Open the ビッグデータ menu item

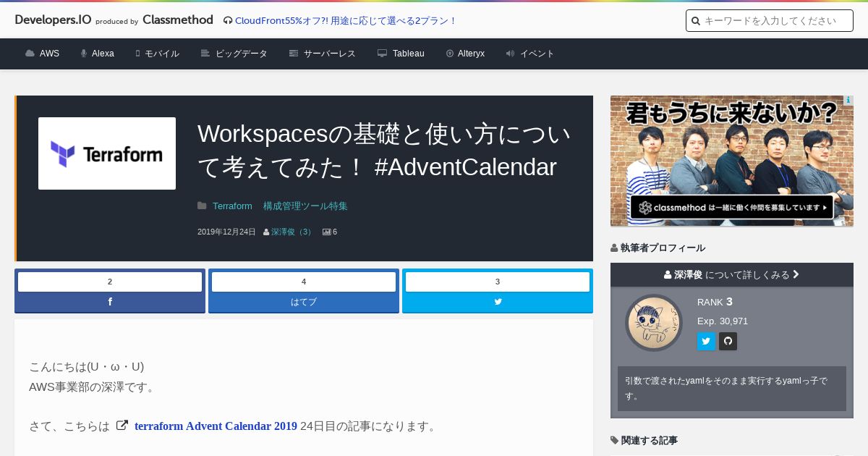tap(234, 54)
